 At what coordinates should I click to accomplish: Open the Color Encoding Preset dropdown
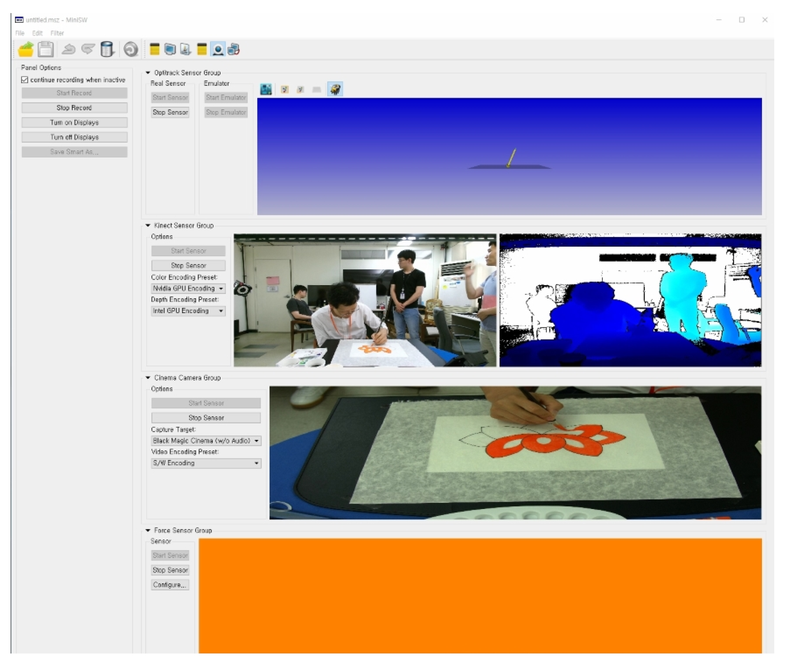point(188,288)
